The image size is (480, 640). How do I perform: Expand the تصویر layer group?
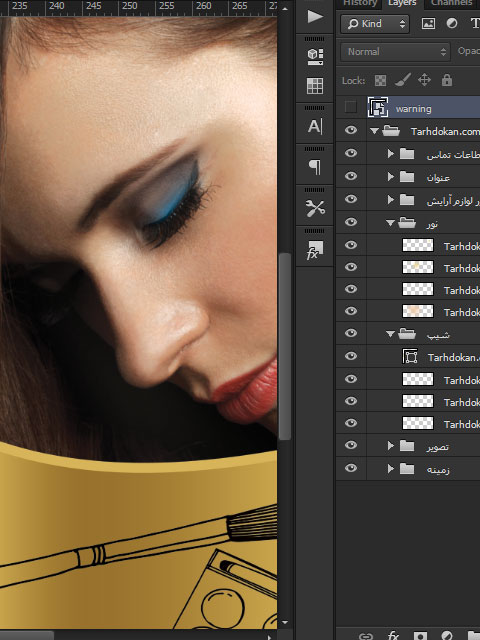pyautogui.click(x=391, y=446)
